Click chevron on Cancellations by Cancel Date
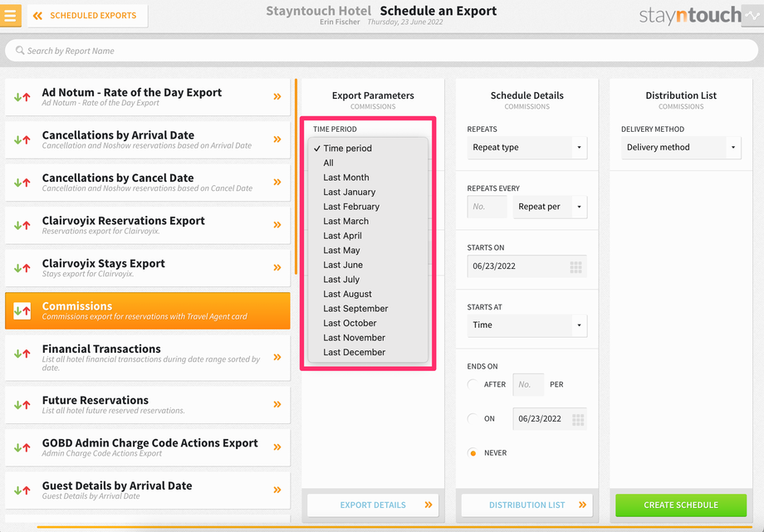Screen dimensions: 764x532 pyautogui.click(x=277, y=183)
